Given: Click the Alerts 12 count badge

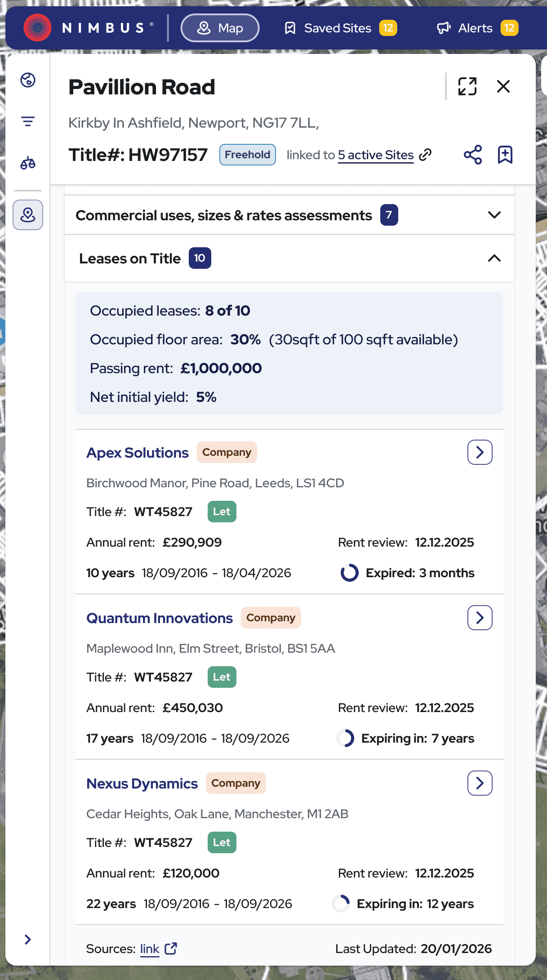Looking at the screenshot, I should (509, 28).
